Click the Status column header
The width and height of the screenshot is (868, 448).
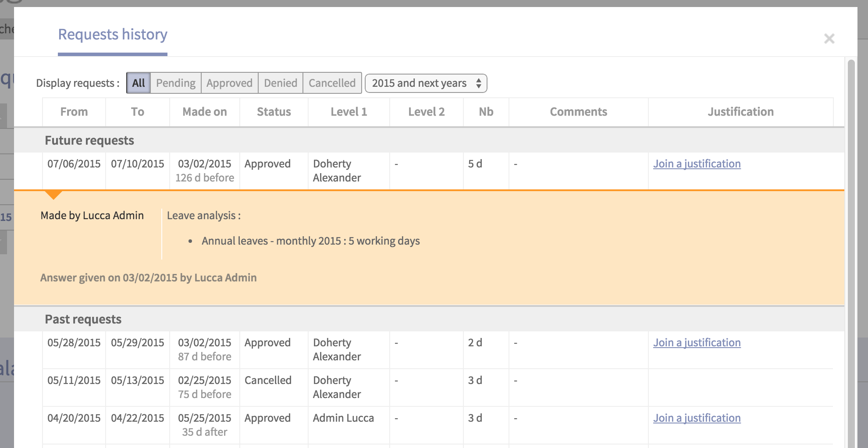(x=274, y=112)
